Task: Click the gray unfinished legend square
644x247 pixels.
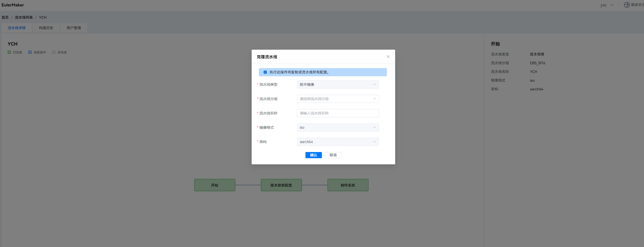Action: [54, 52]
